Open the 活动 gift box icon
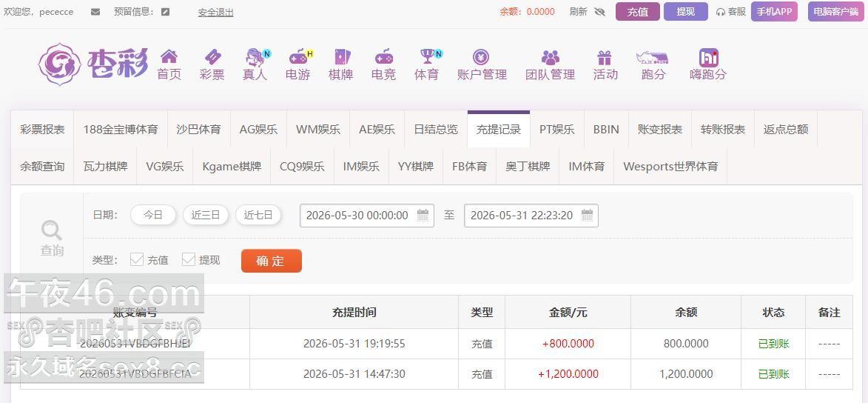 tap(604, 57)
